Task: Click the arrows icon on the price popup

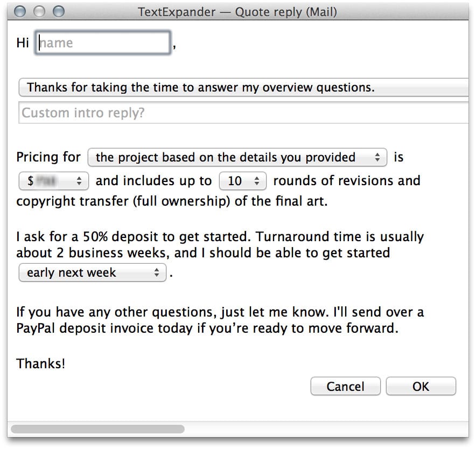Action: 79,181
